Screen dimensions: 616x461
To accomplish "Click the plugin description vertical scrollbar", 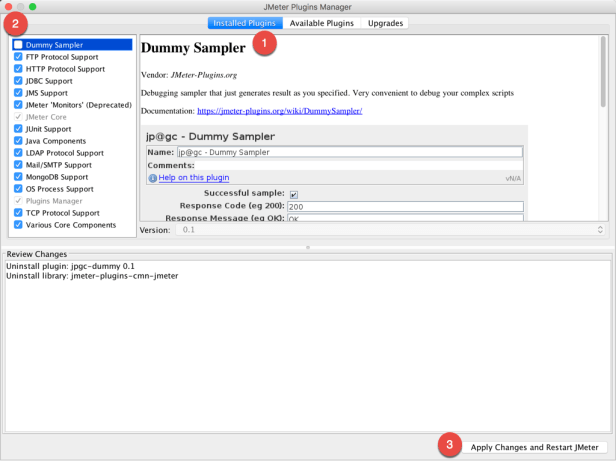I will [603, 72].
